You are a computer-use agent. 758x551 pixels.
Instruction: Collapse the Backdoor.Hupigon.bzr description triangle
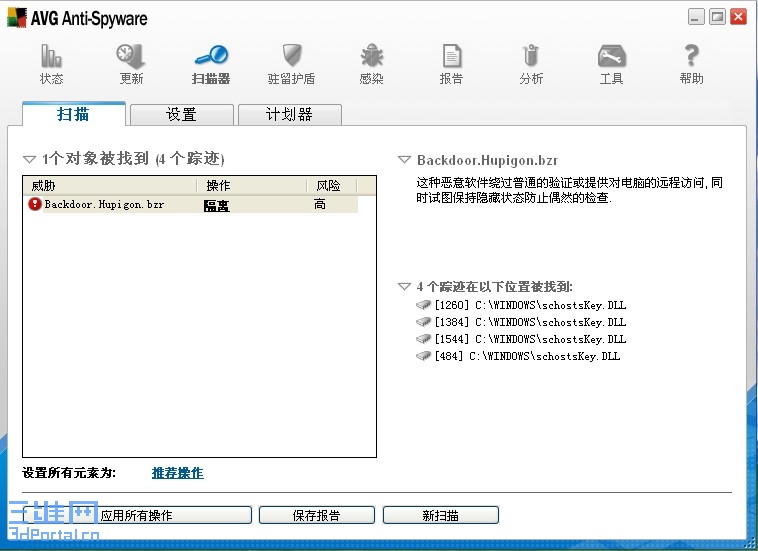click(404, 160)
